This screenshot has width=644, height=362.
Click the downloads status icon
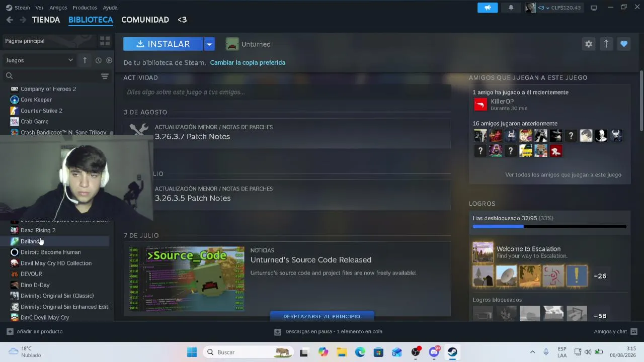click(x=277, y=332)
